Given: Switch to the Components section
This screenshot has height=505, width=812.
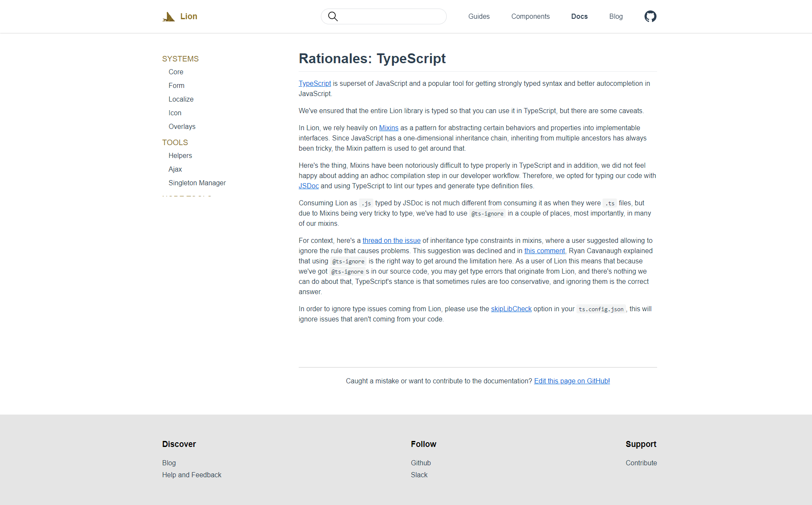Looking at the screenshot, I should 530,16.
